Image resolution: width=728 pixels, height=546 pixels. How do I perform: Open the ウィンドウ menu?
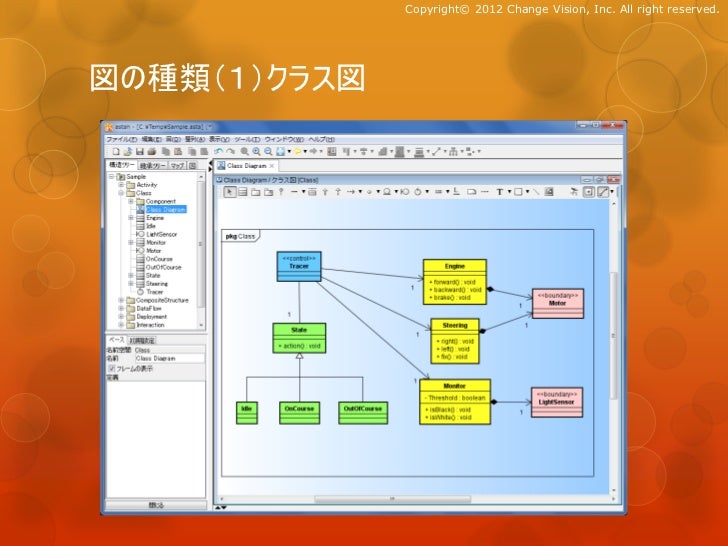pyautogui.click(x=284, y=139)
